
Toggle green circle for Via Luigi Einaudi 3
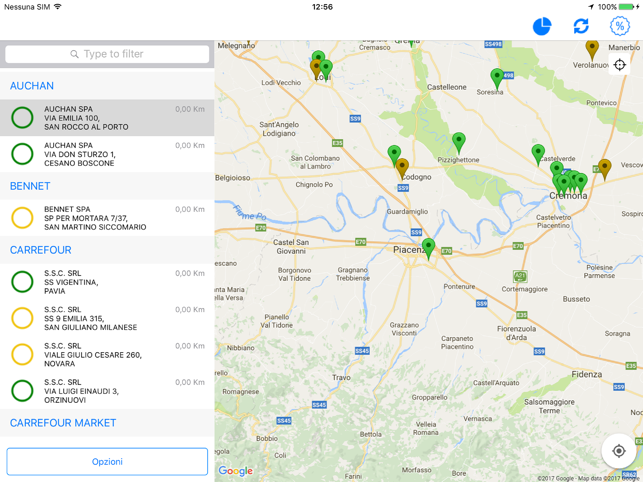click(x=22, y=391)
